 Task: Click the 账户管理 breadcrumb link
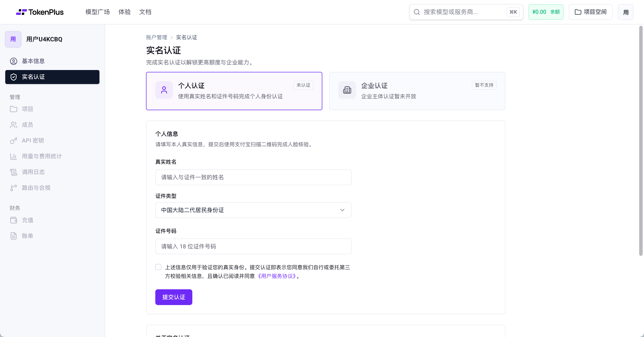pos(156,37)
